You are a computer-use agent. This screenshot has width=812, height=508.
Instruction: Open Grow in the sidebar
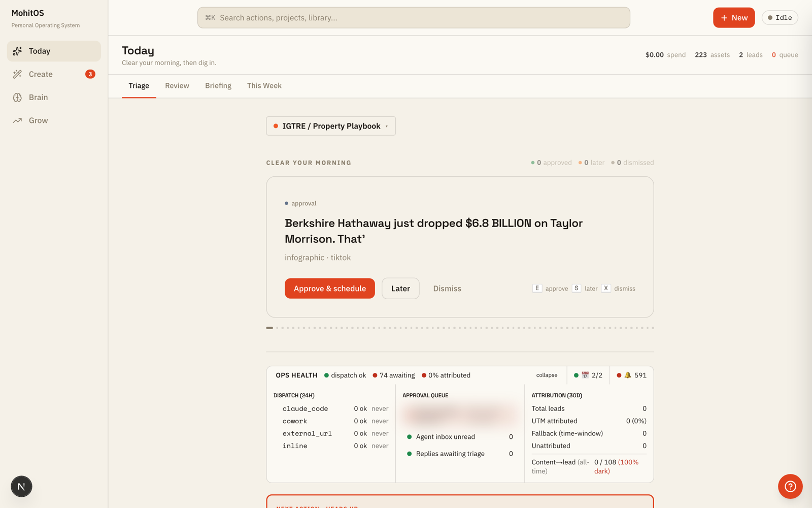[54, 120]
